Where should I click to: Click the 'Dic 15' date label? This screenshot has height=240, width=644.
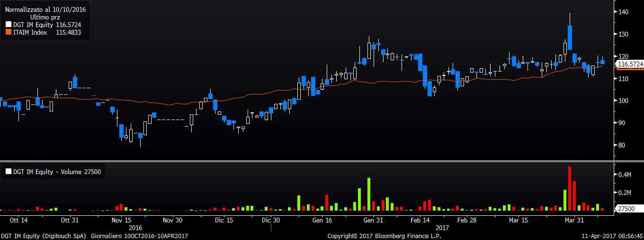[224, 220]
